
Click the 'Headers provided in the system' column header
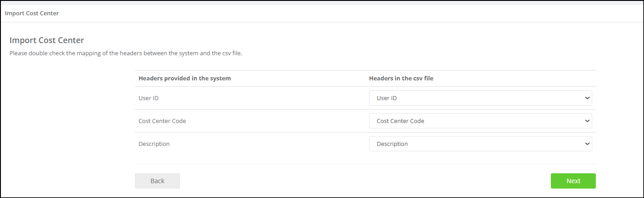(185, 78)
